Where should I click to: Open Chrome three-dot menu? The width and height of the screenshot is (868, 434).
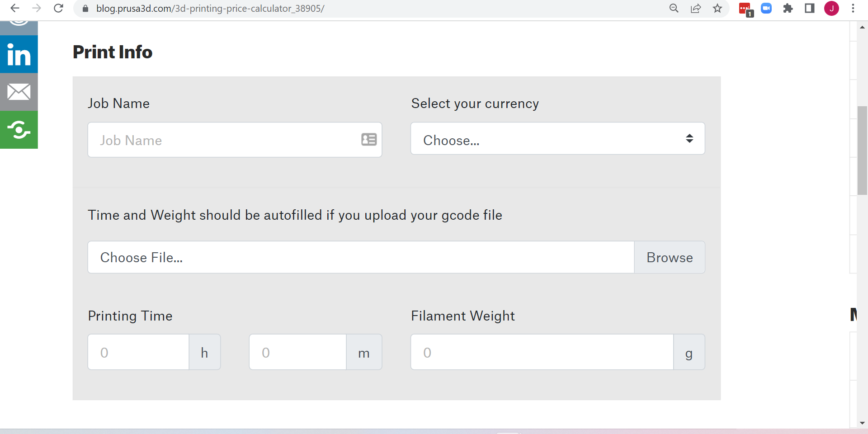[x=853, y=8]
